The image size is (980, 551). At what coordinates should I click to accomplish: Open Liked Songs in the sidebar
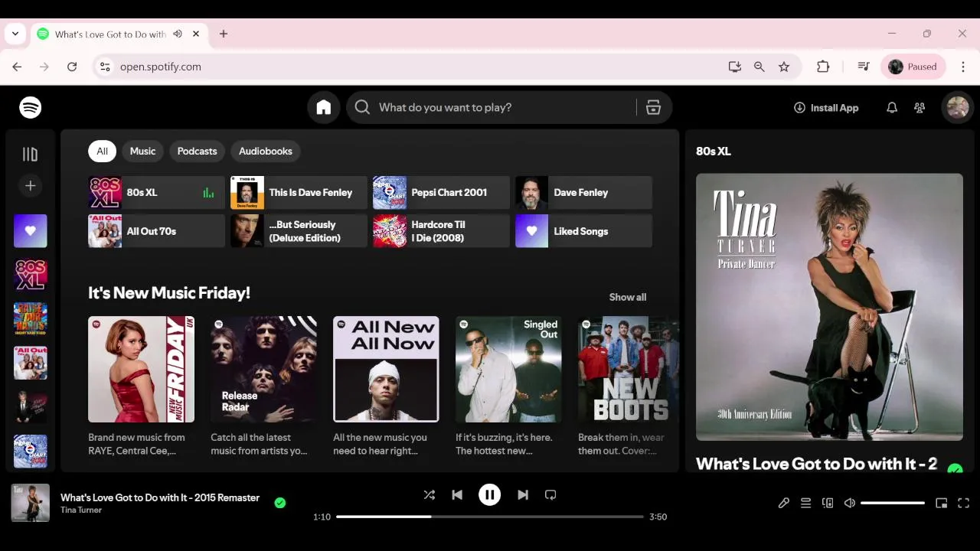tap(31, 231)
